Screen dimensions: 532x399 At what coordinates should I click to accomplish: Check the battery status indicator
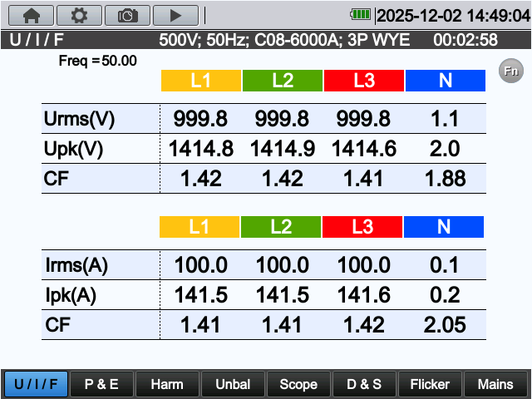tap(362, 14)
